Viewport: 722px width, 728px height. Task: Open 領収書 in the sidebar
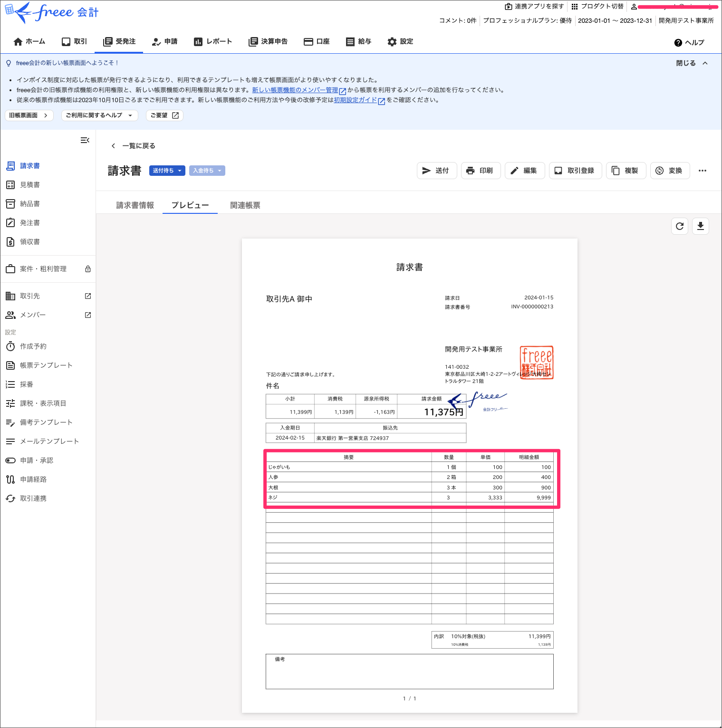[x=29, y=242]
